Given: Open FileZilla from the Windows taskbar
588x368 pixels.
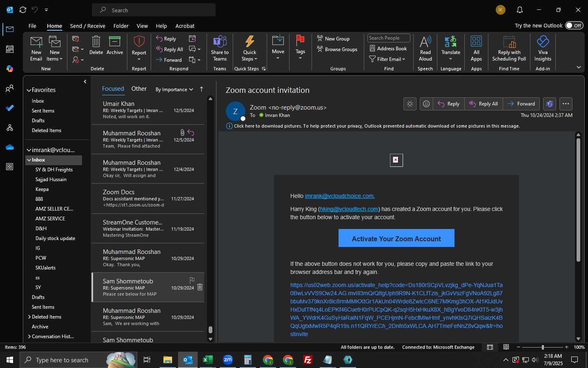Looking at the screenshot, I should click(x=308, y=360).
